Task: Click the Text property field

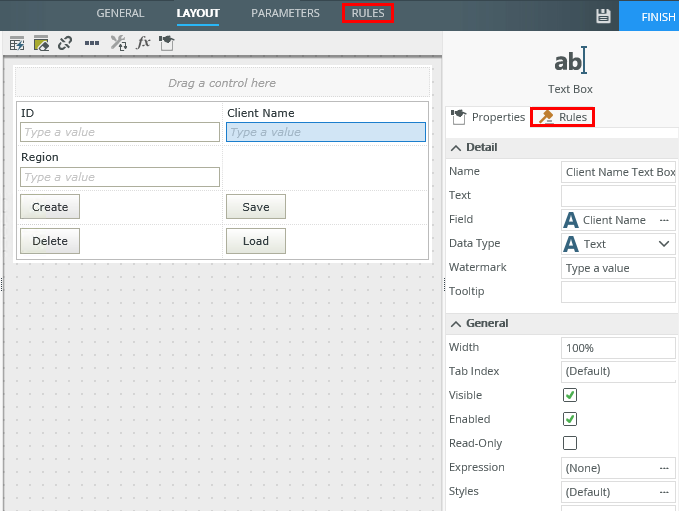Action: 618,196
